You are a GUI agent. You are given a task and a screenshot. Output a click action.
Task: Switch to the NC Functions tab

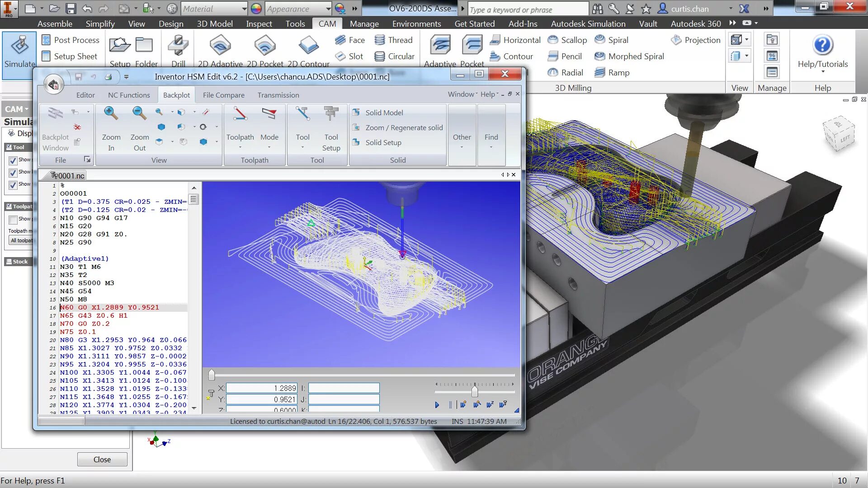pyautogui.click(x=129, y=95)
